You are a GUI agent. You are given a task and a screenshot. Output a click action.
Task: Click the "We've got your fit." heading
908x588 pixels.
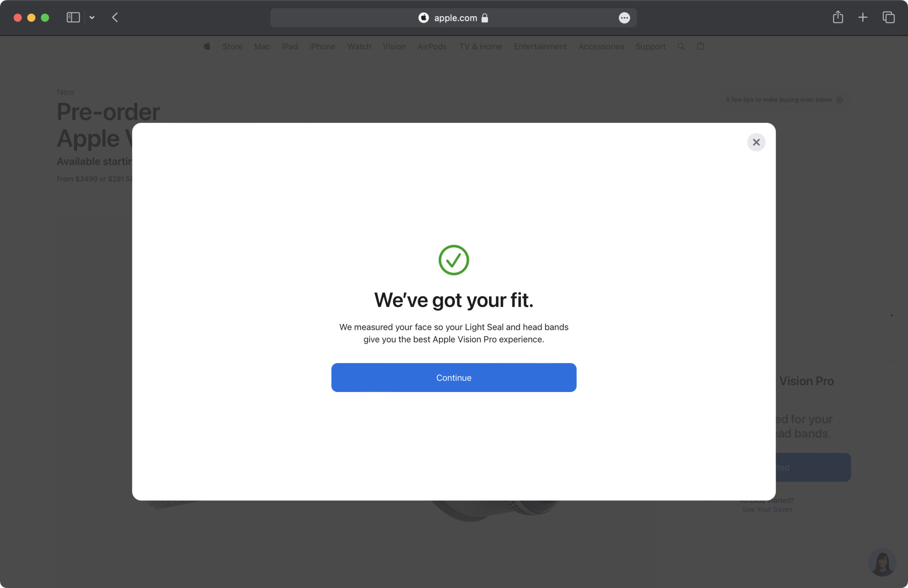click(x=454, y=300)
